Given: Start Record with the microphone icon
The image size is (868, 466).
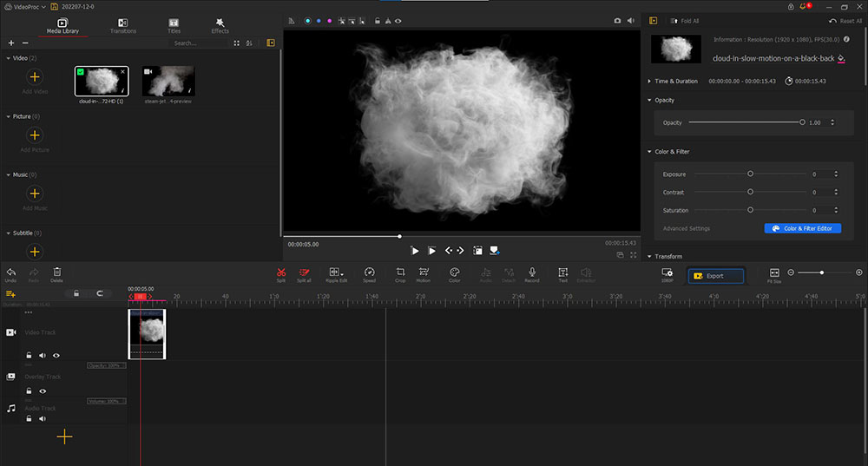Looking at the screenshot, I should pos(532,274).
